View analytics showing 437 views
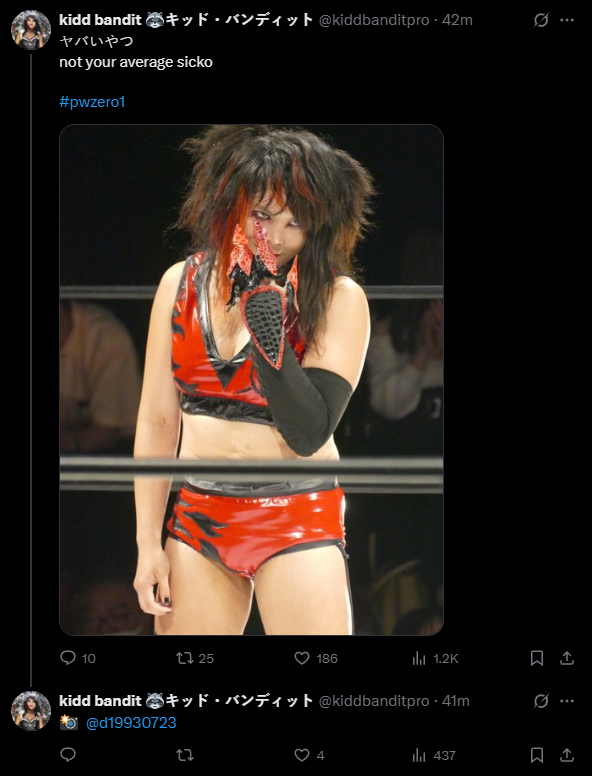The width and height of the screenshot is (592, 776). tap(434, 755)
